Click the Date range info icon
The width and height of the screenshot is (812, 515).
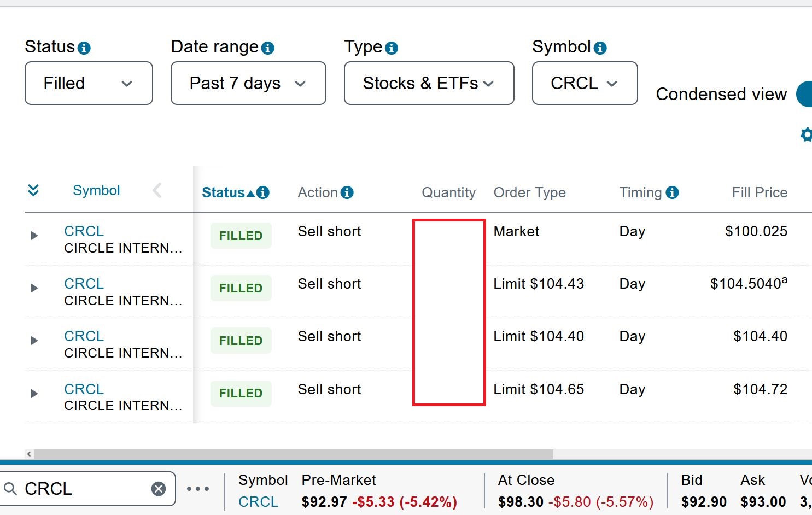coord(267,48)
